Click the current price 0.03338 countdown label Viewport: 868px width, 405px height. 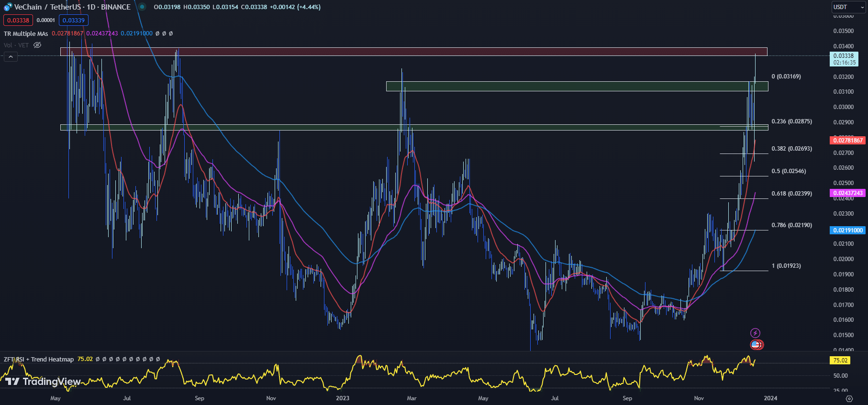pos(844,59)
